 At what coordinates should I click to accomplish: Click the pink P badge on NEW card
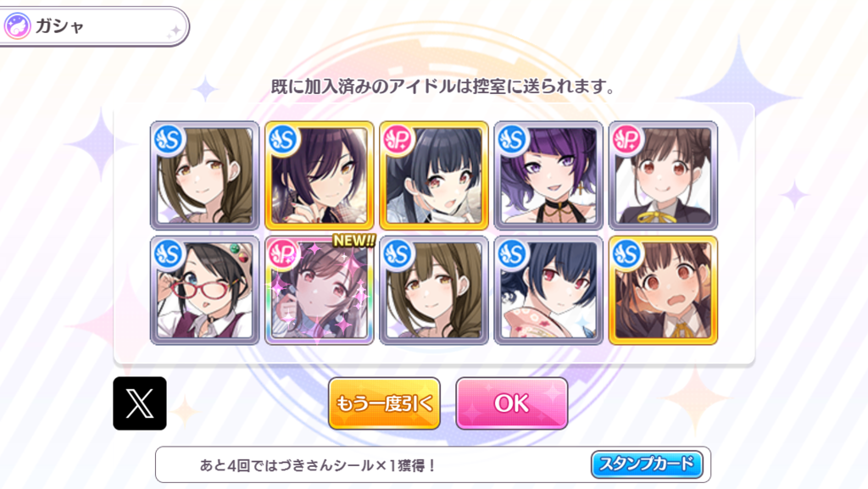coord(283,254)
